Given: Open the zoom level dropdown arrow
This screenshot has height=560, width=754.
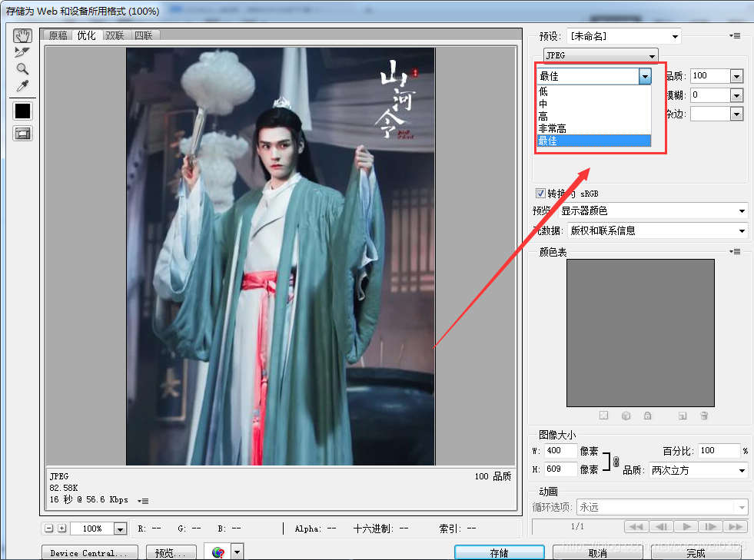Looking at the screenshot, I should (120, 529).
